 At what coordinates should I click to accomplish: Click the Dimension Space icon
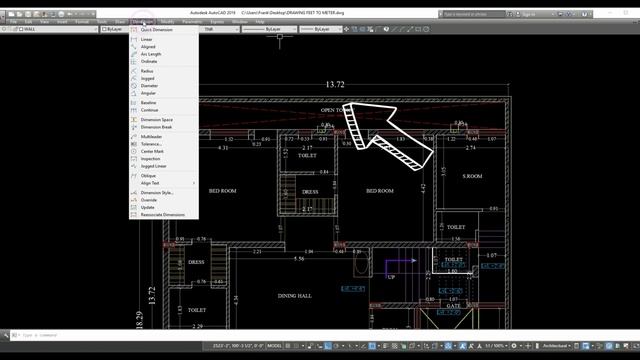(x=134, y=120)
